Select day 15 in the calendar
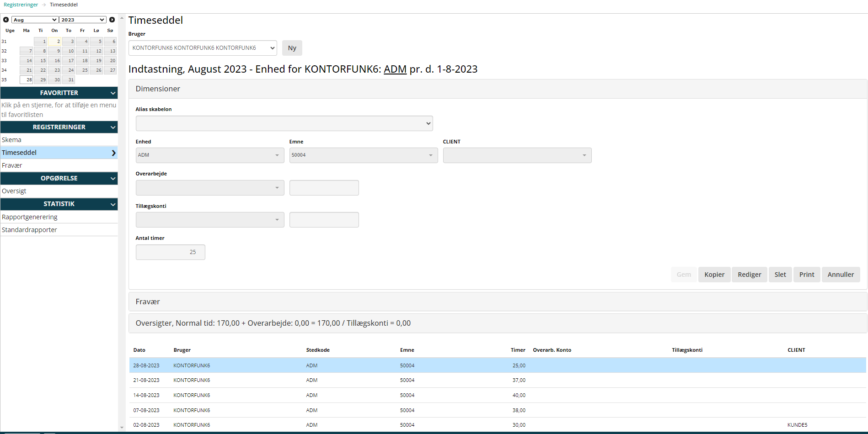The width and height of the screenshot is (868, 434). click(41, 61)
